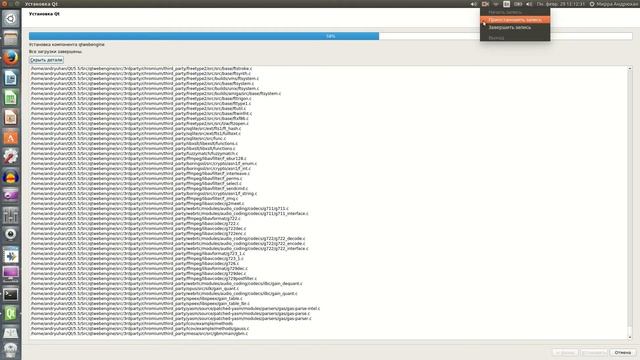Open the date and time indicator

pyautogui.click(x=560, y=4)
